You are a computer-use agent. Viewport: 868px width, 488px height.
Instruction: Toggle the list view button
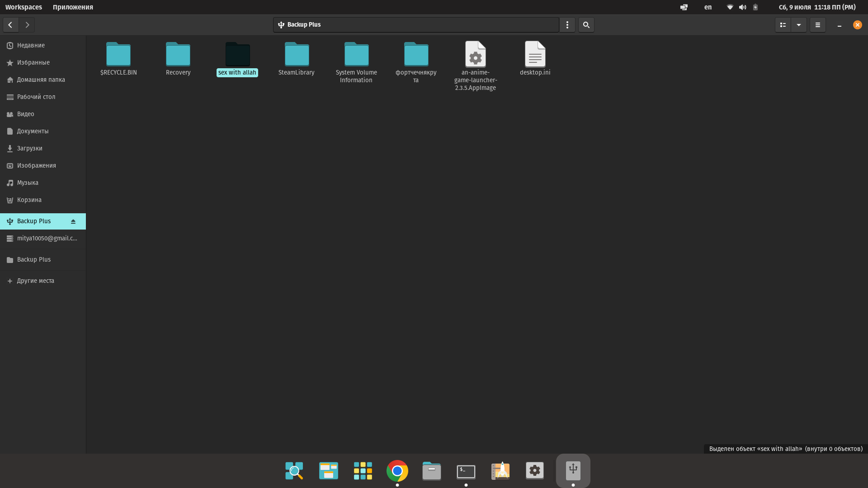(x=783, y=25)
